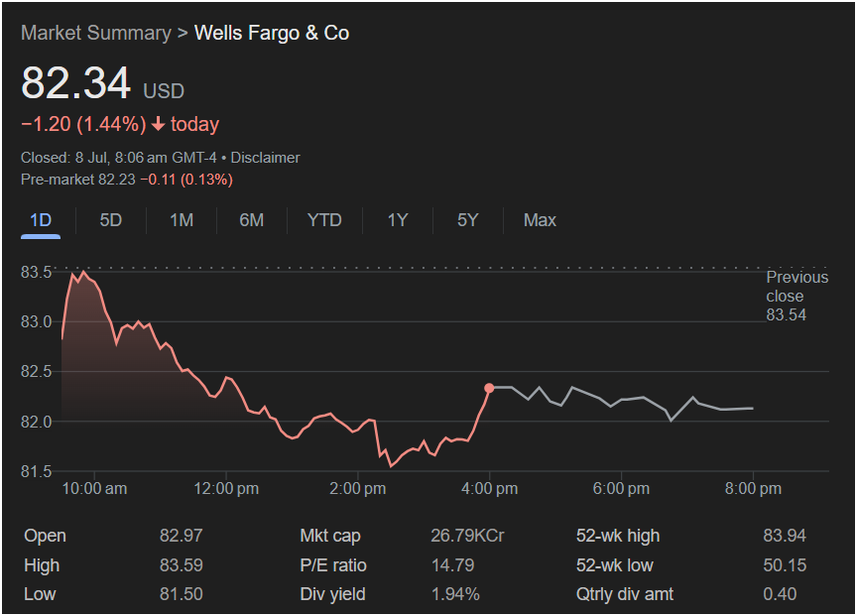Click the 83.5 y-axis label

[36, 272]
